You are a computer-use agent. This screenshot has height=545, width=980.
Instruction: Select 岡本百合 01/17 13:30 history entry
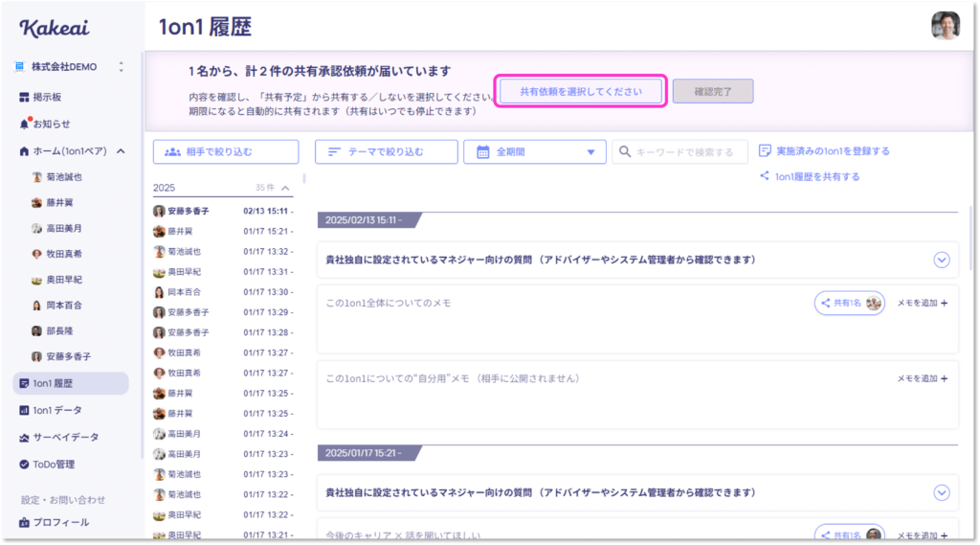223,292
